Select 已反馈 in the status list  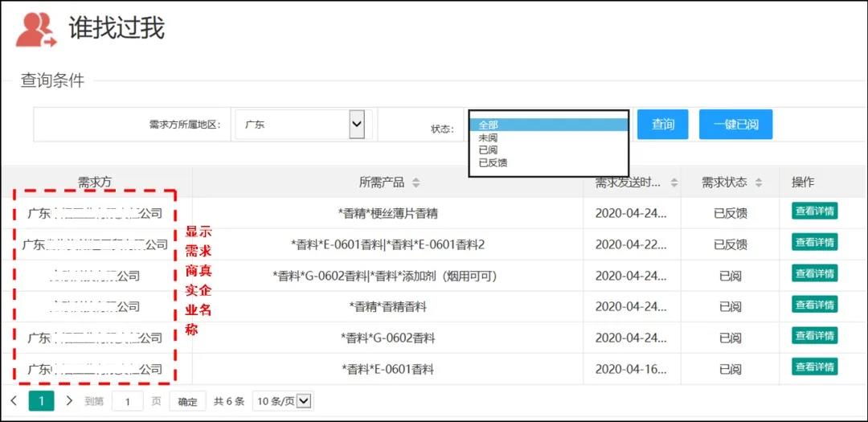click(x=549, y=163)
